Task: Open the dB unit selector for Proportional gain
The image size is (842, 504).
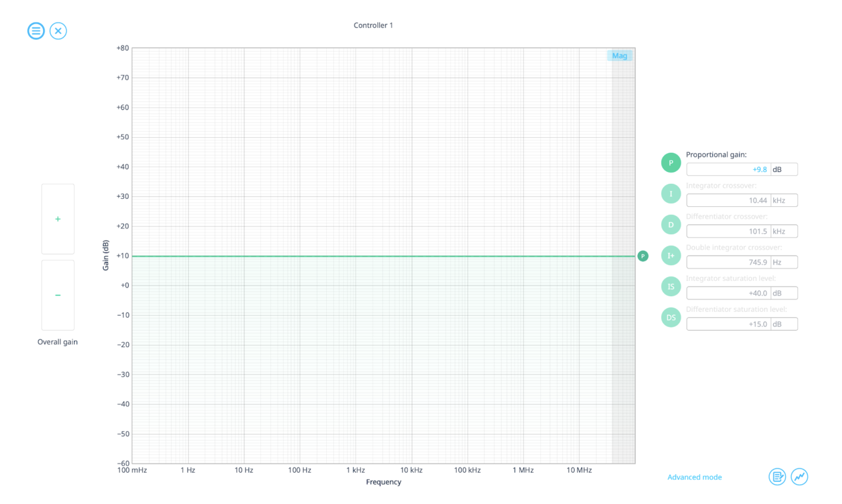Action: coord(778,169)
